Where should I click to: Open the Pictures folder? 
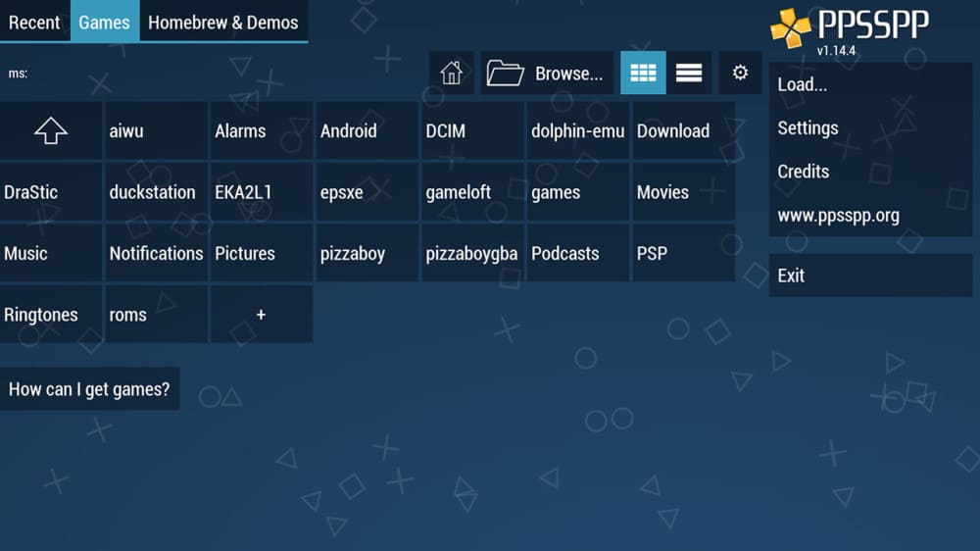coord(262,253)
